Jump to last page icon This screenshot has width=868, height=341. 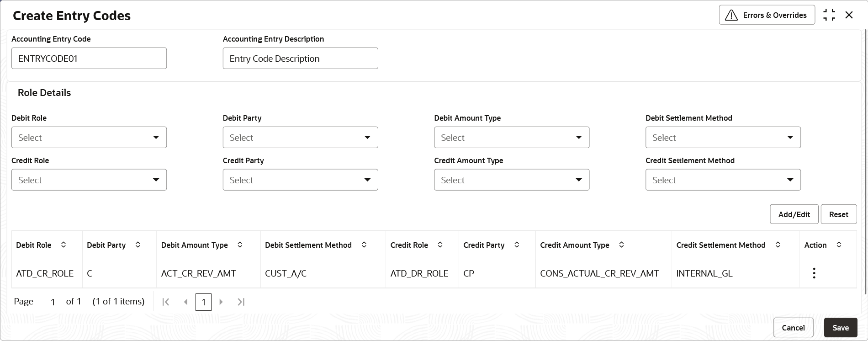coord(241,302)
